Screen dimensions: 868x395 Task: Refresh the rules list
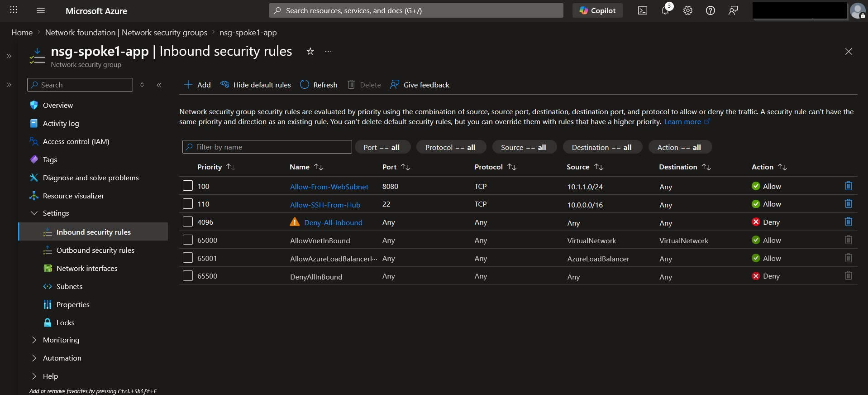[319, 85]
